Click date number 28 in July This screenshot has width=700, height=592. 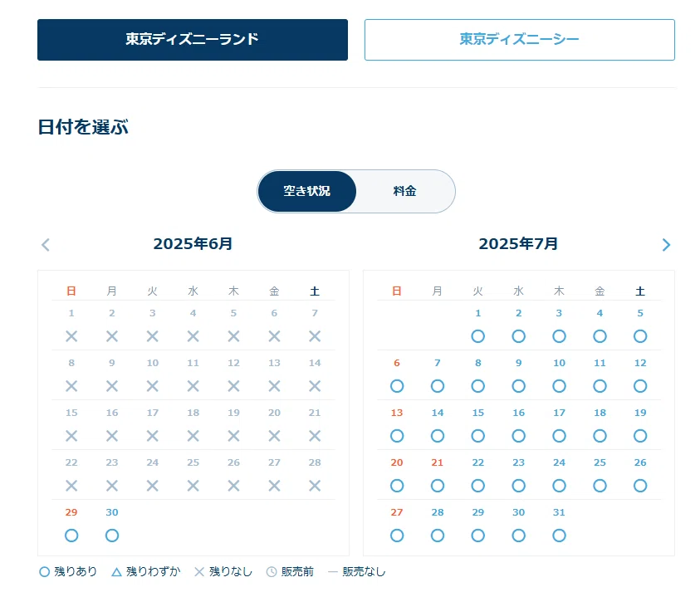tap(438, 512)
